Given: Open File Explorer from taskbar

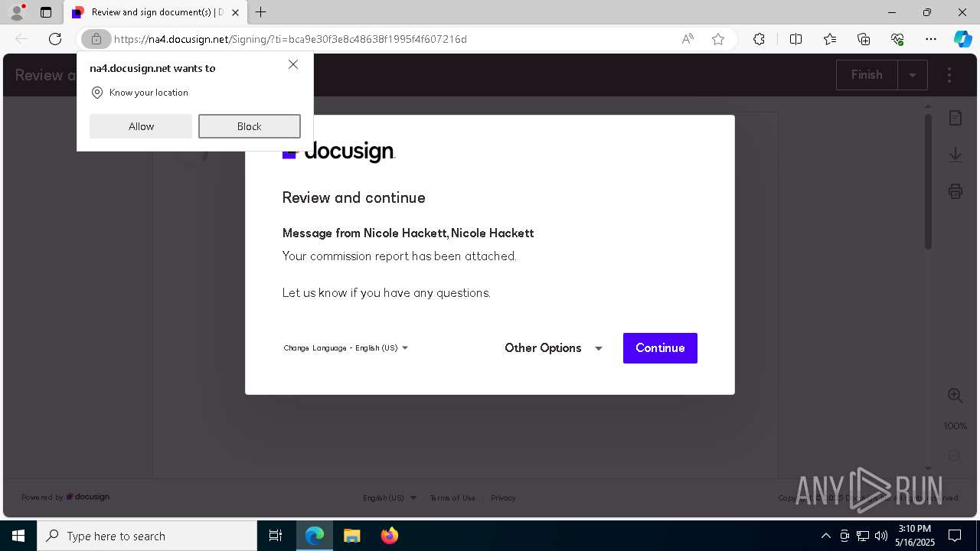Looking at the screenshot, I should 351,536.
